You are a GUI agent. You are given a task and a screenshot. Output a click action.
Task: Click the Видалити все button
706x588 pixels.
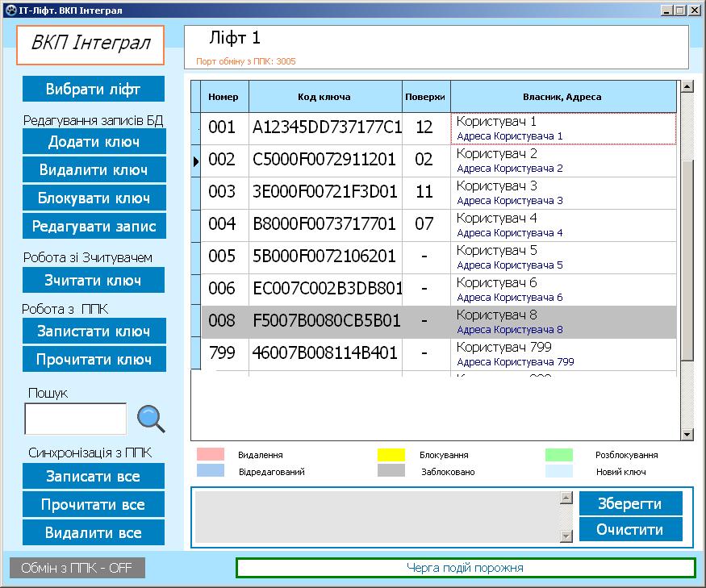[94, 532]
